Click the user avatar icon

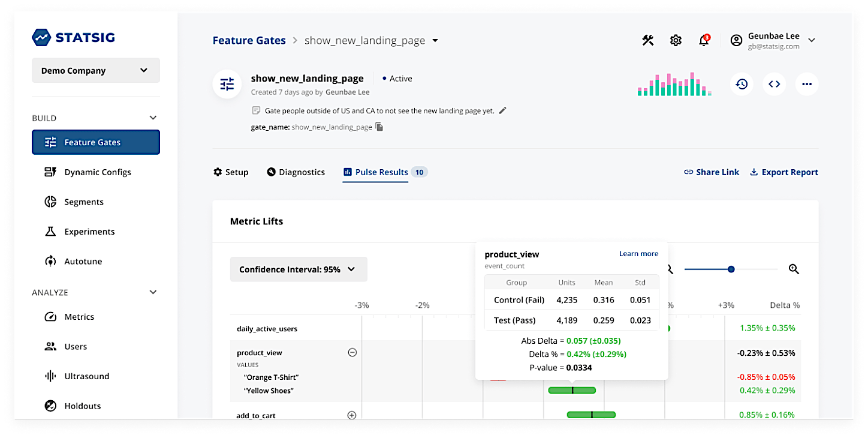[x=736, y=40]
